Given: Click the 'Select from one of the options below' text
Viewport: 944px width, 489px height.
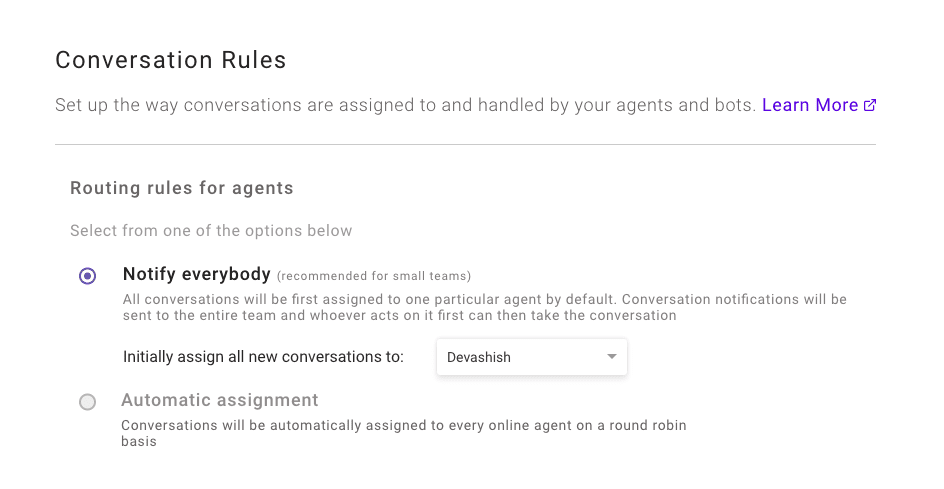Looking at the screenshot, I should [211, 231].
